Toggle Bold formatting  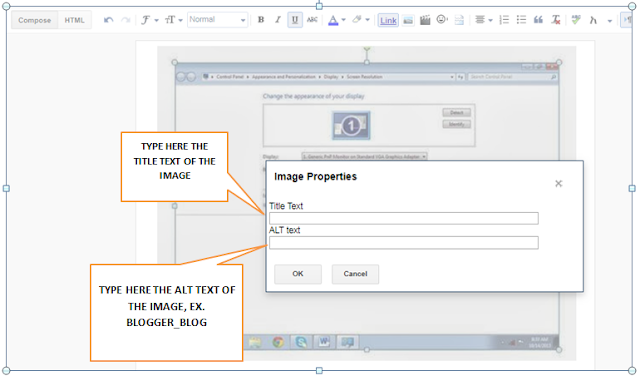pyautogui.click(x=261, y=20)
